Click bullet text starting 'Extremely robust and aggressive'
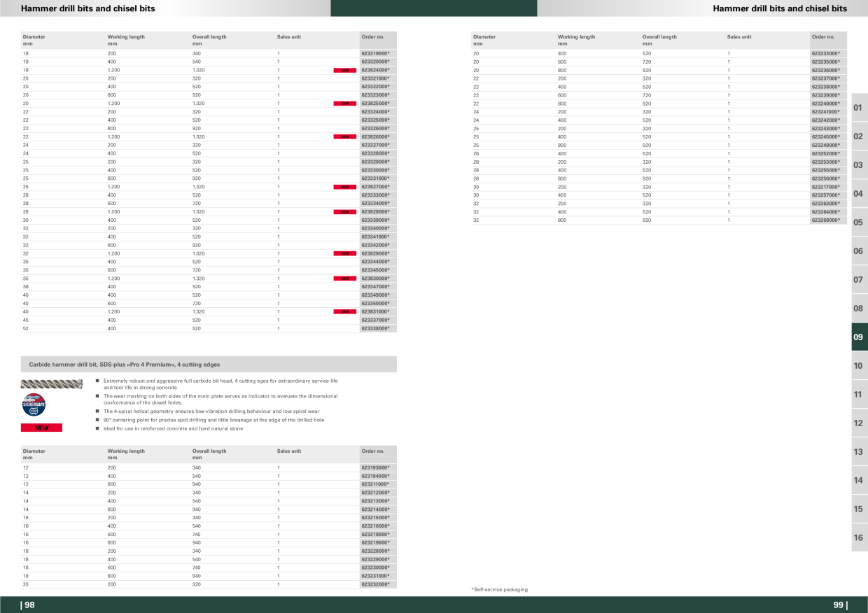868x613 pixels. pyautogui.click(x=220, y=384)
